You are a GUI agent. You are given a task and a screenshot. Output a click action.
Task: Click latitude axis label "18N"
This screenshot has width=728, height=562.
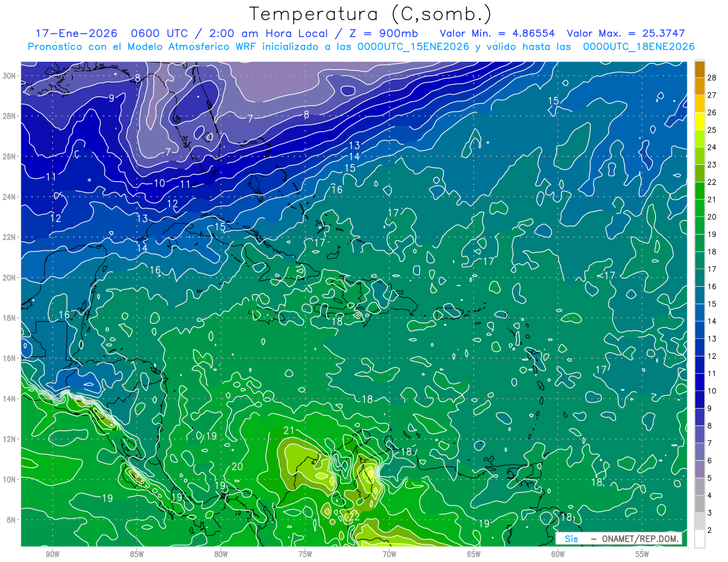point(8,318)
